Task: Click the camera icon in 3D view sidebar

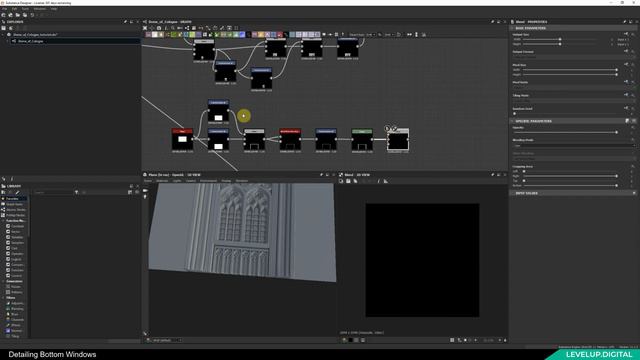Action: 145,191
